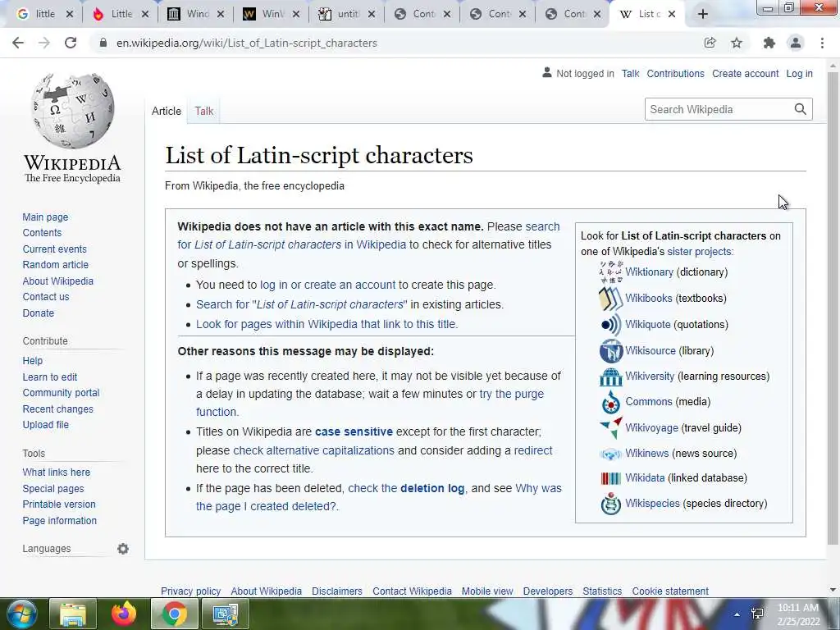Click the Wikinews logo icon

pos(610,454)
